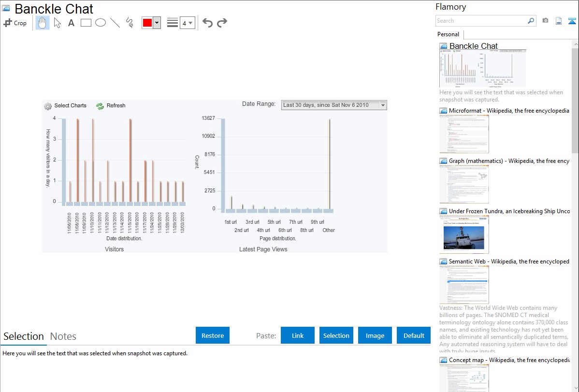Click the Banckle Chat snapshot icon in list
The width and height of the screenshot is (579, 392).
443,46
